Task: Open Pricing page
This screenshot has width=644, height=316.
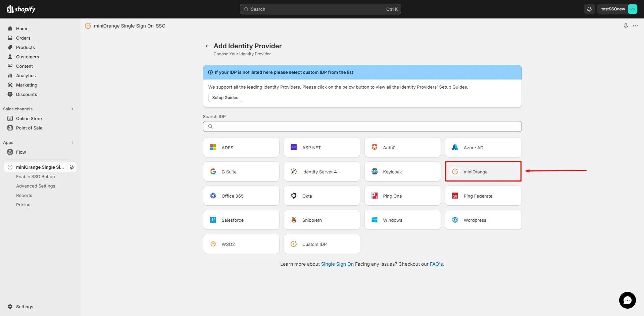Action: [23, 205]
